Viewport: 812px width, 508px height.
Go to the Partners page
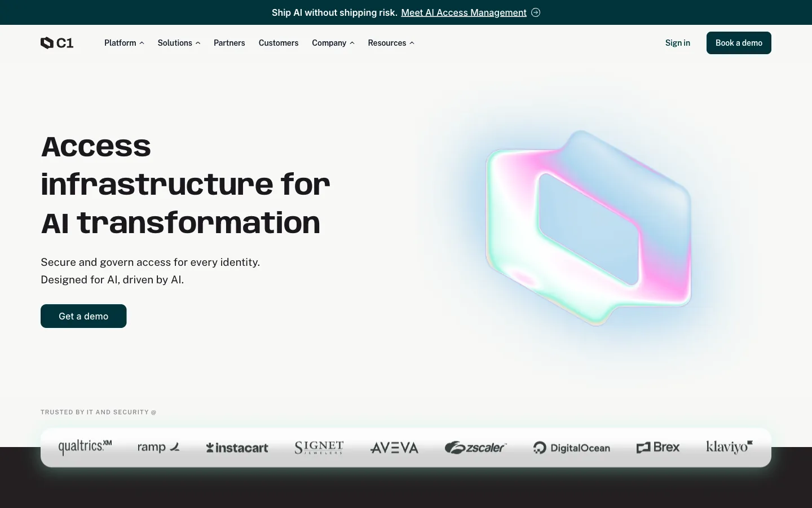(230, 43)
